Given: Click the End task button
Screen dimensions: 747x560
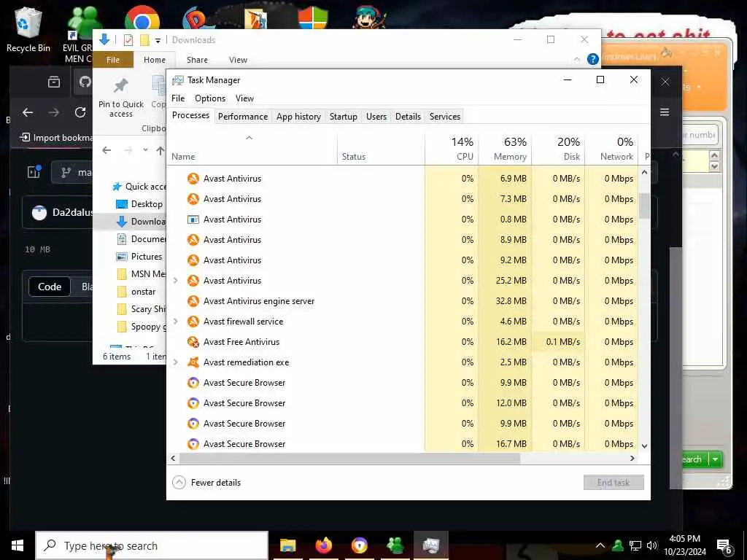Looking at the screenshot, I should pyautogui.click(x=614, y=483).
